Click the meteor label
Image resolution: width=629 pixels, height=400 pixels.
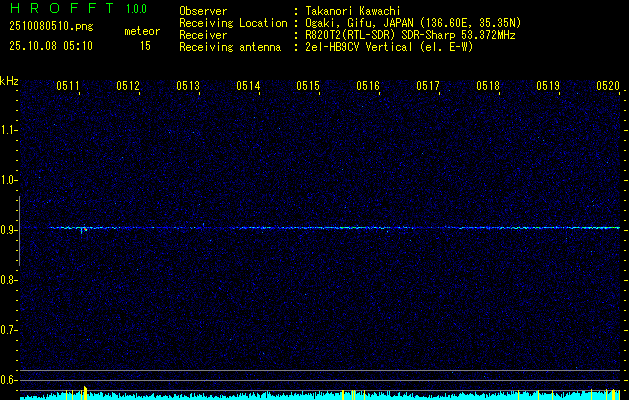click(x=142, y=31)
